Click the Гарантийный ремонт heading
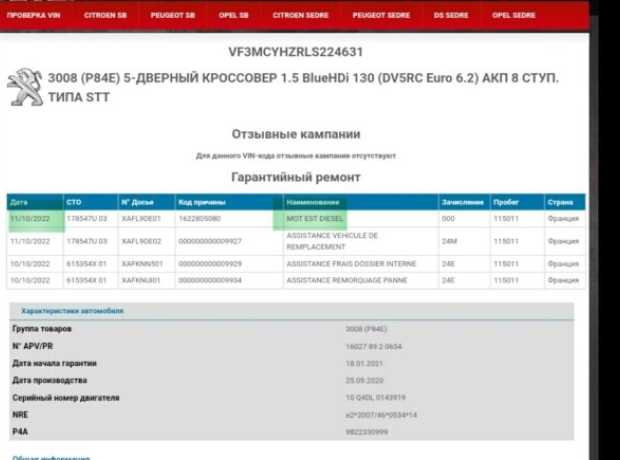620x460 pixels. coord(296,177)
